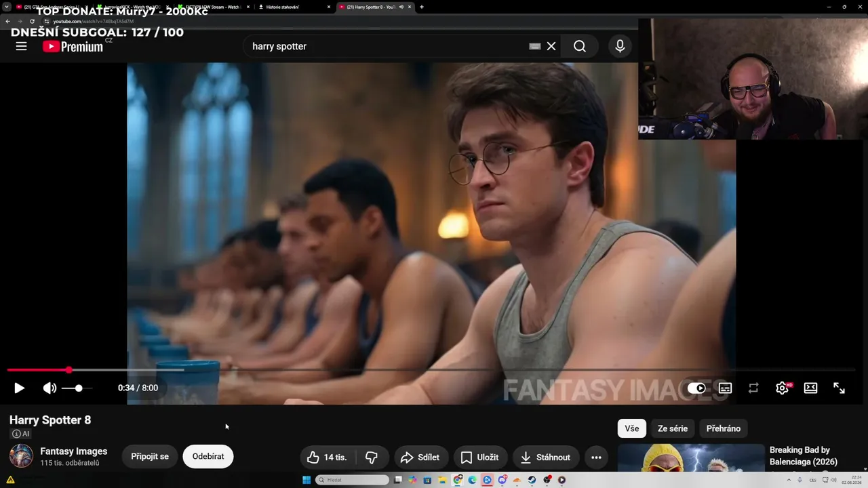Viewport: 868px width, 488px height.
Task: Open Steam from the taskbar
Action: click(x=532, y=480)
